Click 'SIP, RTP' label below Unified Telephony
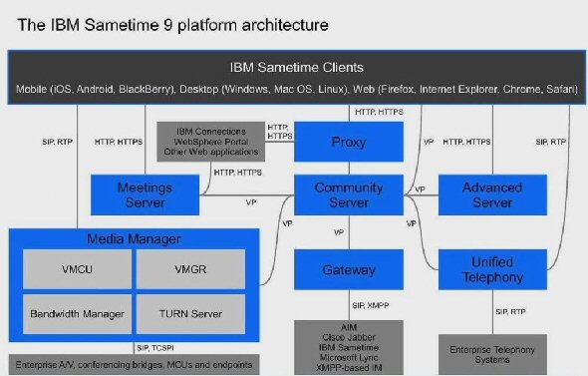588x376 pixels. coord(510,311)
